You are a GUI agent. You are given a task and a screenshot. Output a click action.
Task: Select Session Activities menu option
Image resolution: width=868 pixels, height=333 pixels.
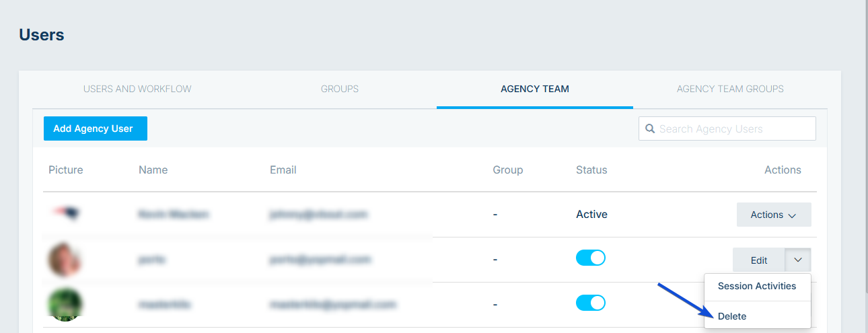758,287
